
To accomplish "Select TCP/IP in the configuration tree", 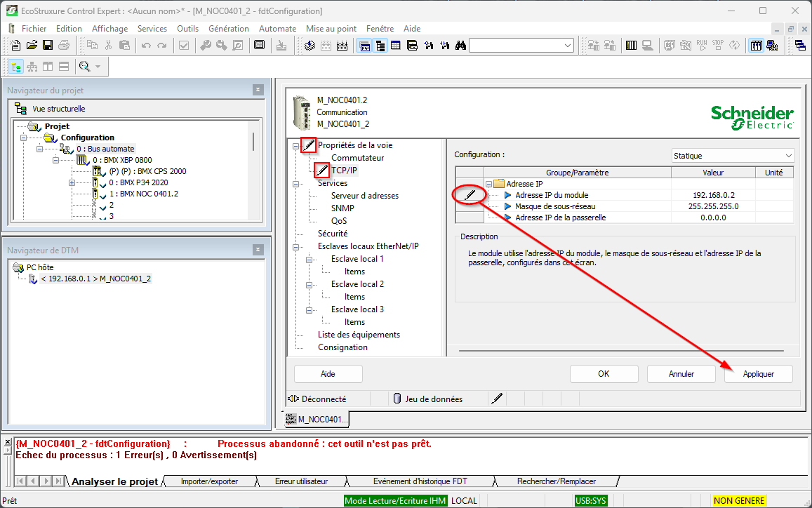I will pos(344,171).
